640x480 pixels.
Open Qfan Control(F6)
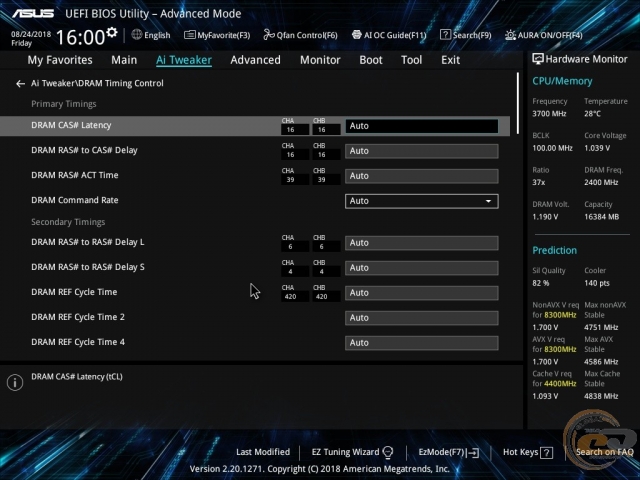click(300, 35)
